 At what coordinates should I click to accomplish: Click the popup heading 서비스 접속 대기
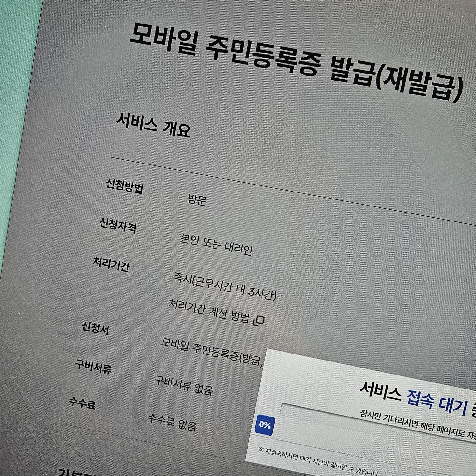414,399
